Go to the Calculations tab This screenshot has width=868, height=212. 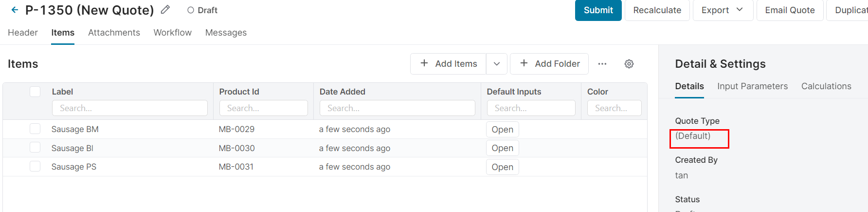click(x=826, y=86)
